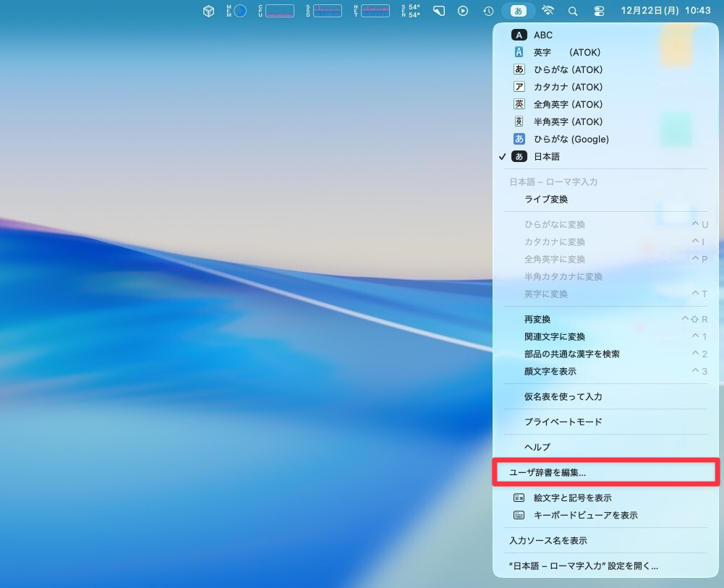Open the SSD activity graph in menu bar

pos(324,11)
